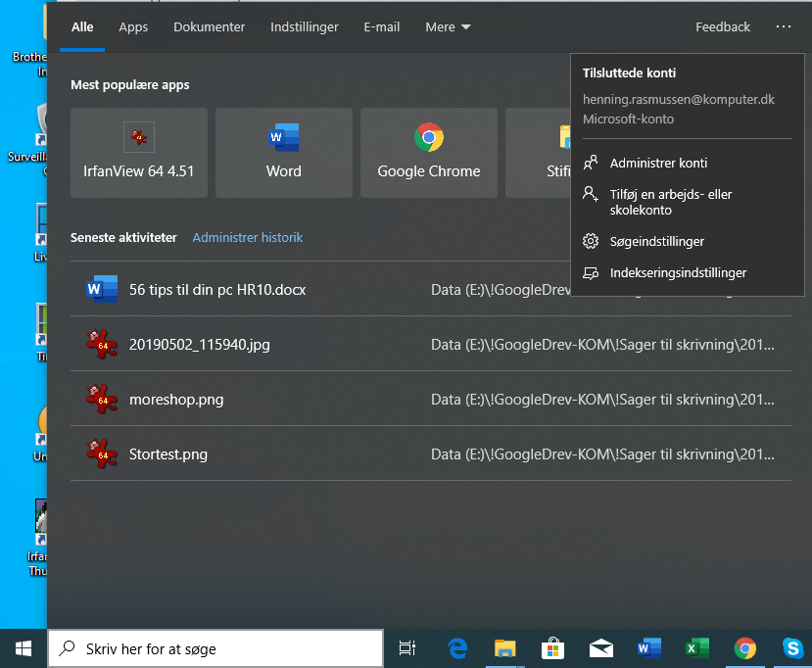
Task: Open the Mail app from the taskbar
Action: click(x=600, y=648)
